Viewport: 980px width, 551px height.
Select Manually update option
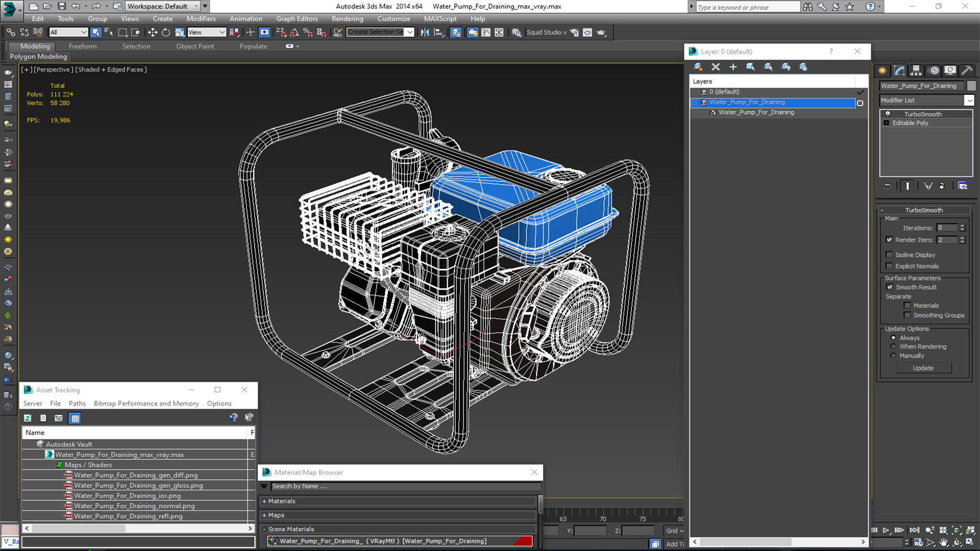coord(893,356)
